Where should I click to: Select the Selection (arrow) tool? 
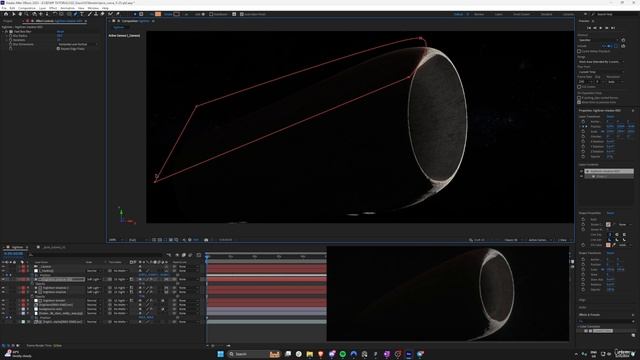(13, 14)
